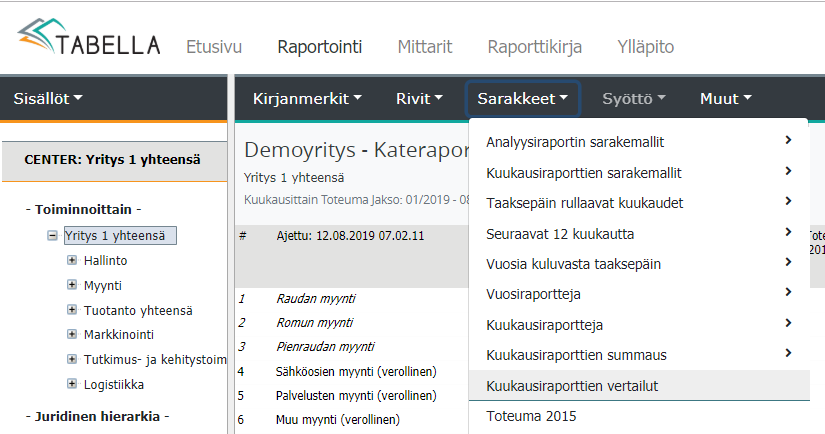Collapse the Yritys 1 yhteensä node

[52, 236]
